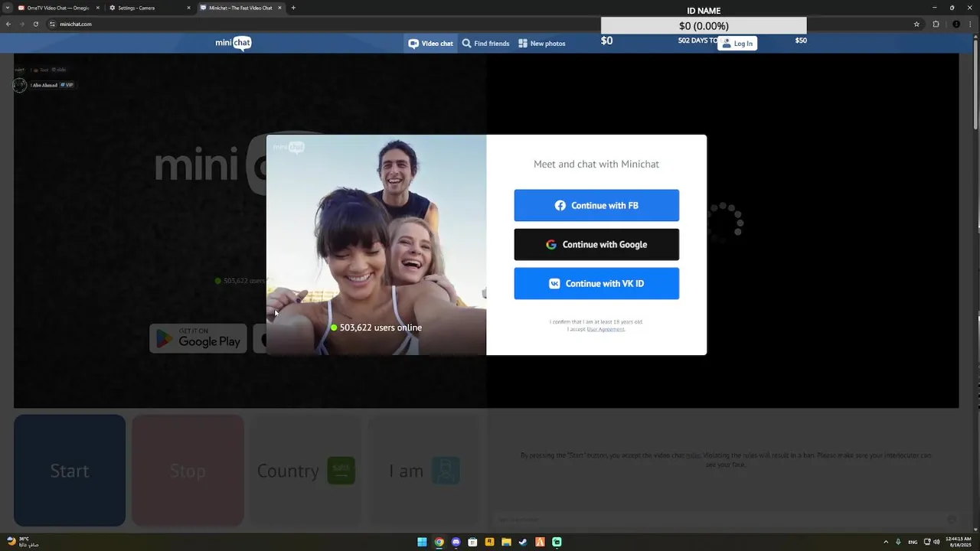View site information icon in address bar
The height and width of the screenshot is (551, 980).
pyautogui.click(x=52, y=24)
